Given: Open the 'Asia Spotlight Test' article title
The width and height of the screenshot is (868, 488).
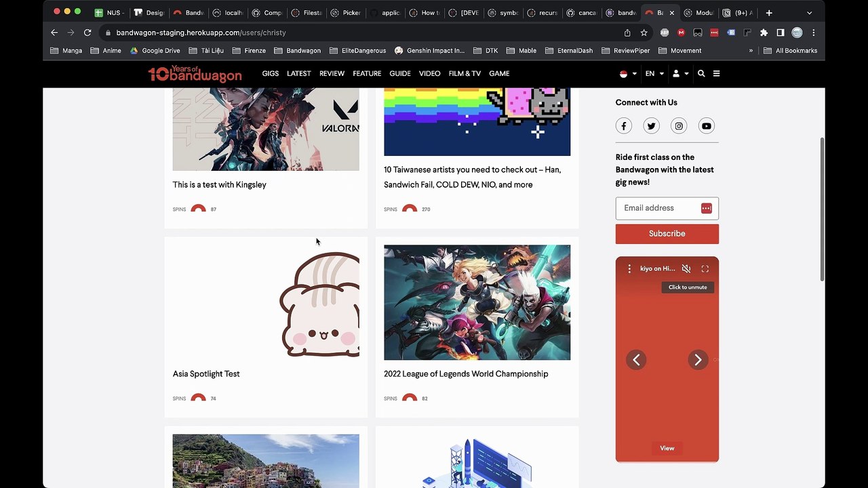Looking at the screenshot, I should pyautogui.click(x=206, y=374).
